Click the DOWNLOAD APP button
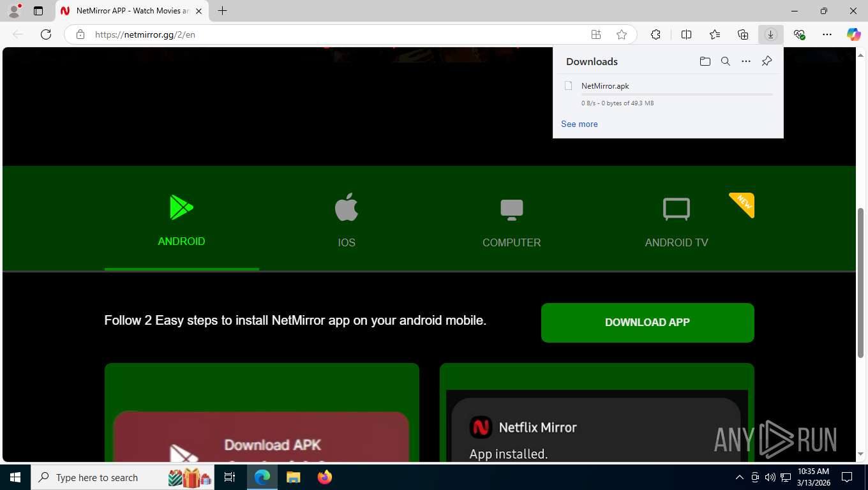Viewport: 868px width, 490px height. click(648, 322)
